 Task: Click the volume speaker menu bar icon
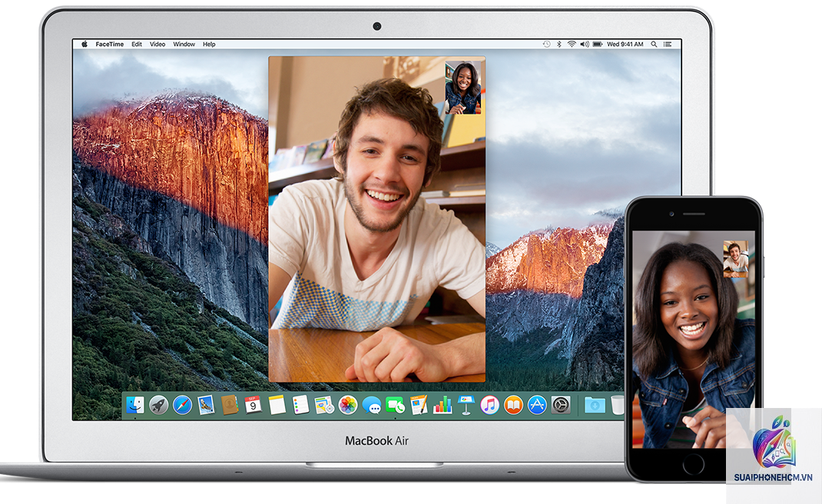[x=585, y=44]
